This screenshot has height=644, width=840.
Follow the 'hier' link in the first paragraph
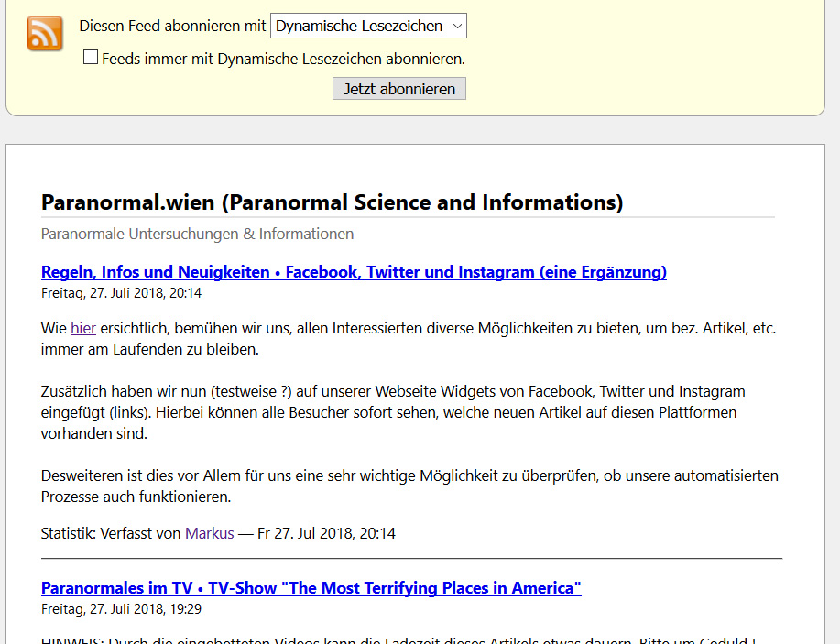tap(82, 328)
